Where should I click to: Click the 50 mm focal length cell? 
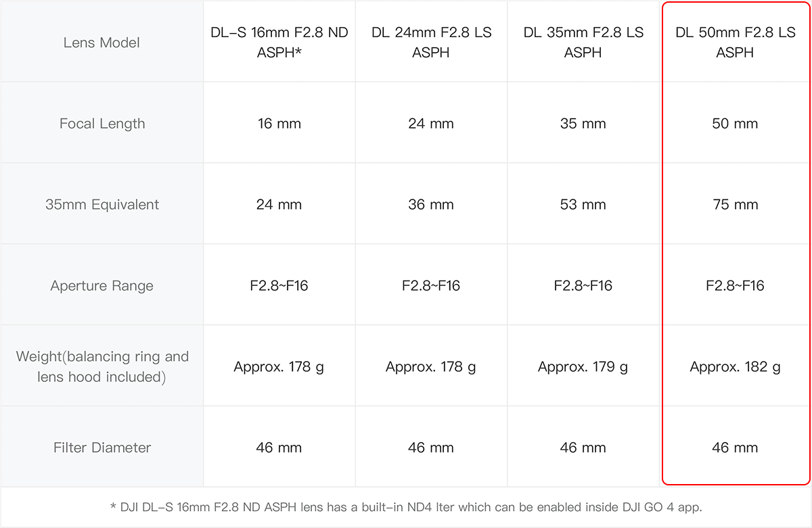point(736,124)
